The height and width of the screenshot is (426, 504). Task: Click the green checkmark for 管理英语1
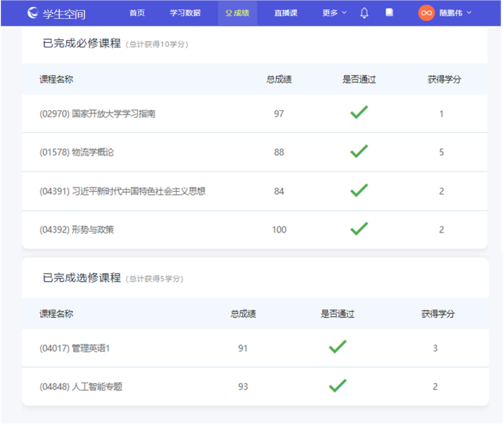[x=337, y=348]
